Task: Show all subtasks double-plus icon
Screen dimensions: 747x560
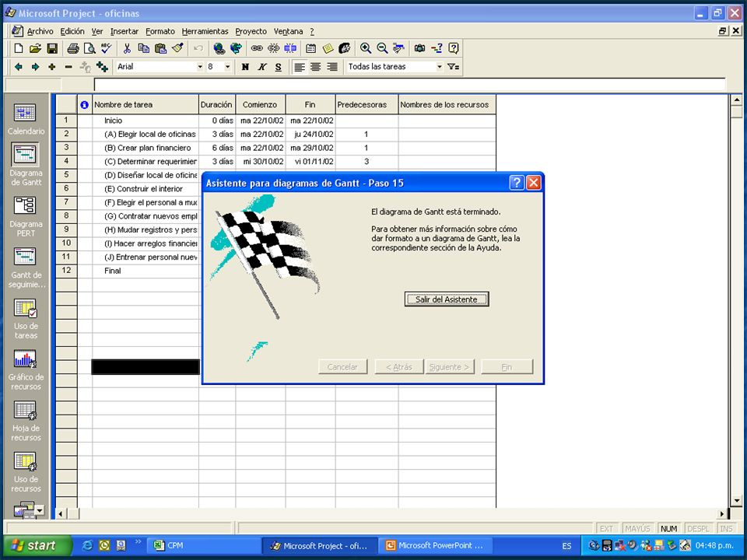Action: click(102, 67)
